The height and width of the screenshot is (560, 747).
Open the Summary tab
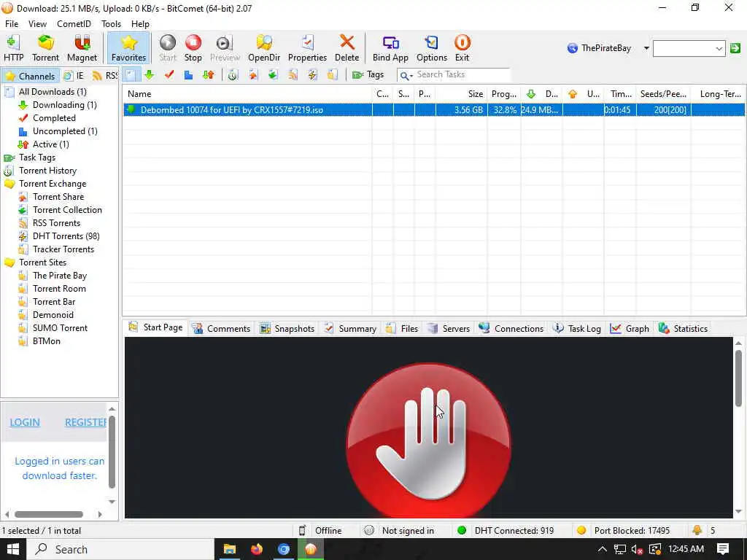click(351, 329)
